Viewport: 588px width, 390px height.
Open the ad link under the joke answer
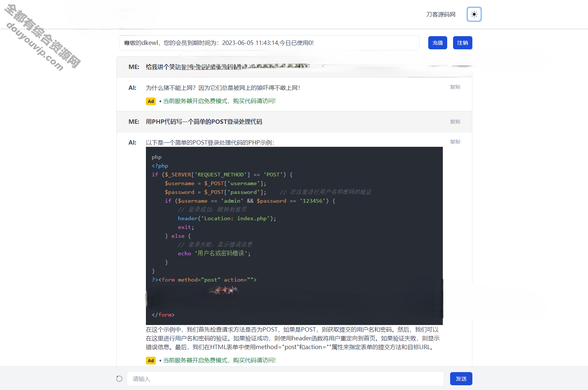click(219, 101)
